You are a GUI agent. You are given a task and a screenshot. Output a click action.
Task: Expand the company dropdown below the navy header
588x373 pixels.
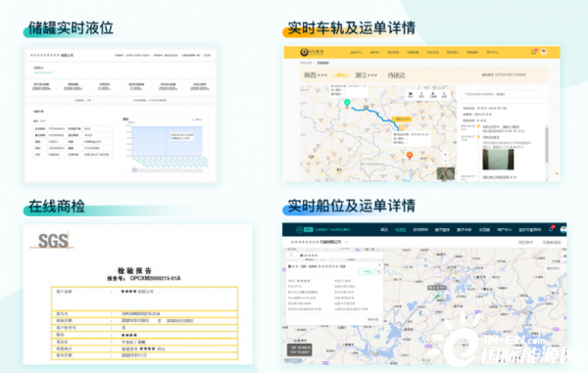tap(346, 242)
